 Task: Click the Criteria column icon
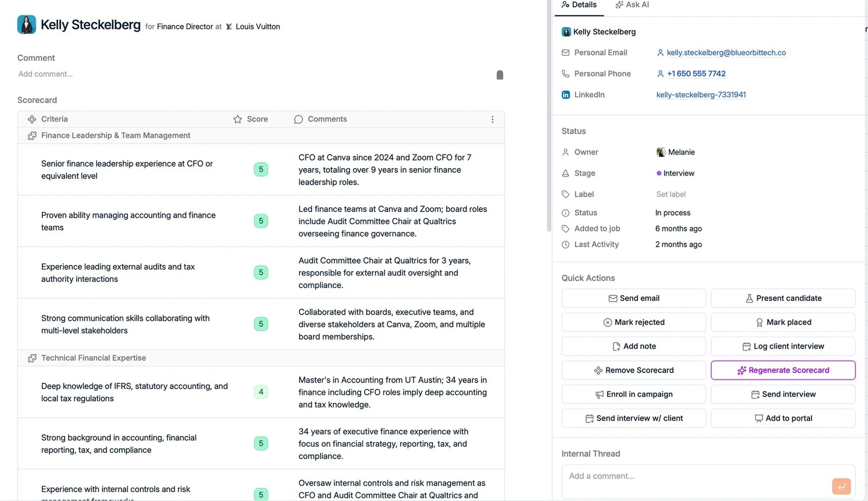(32, 119)
